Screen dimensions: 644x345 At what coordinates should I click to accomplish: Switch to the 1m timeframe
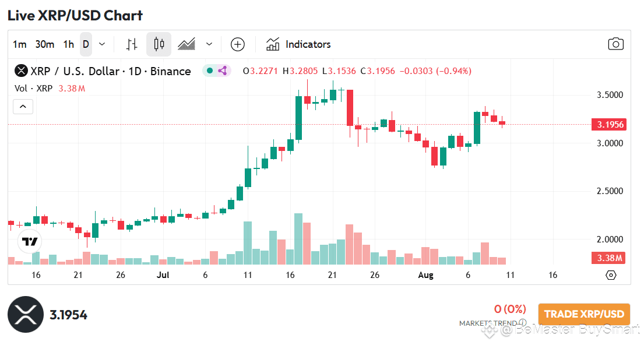(x=19, y=44)
